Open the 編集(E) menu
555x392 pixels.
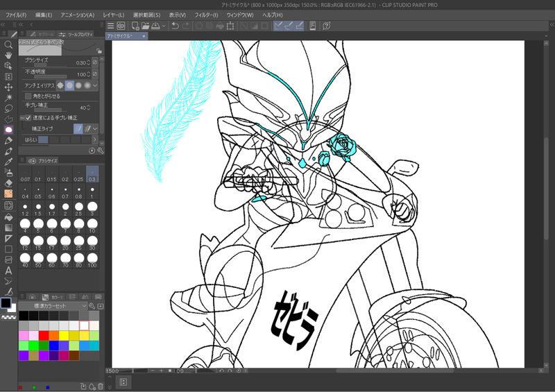[x=44, y=15]
